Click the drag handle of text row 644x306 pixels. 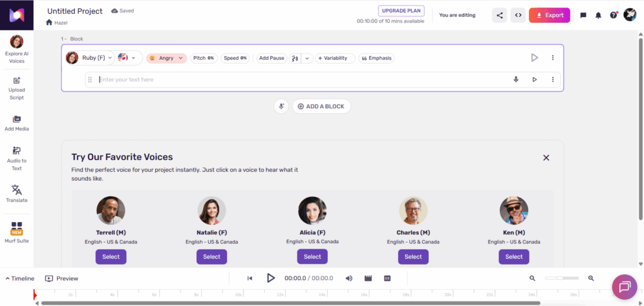pyautogui.click(x=90, y=80)
